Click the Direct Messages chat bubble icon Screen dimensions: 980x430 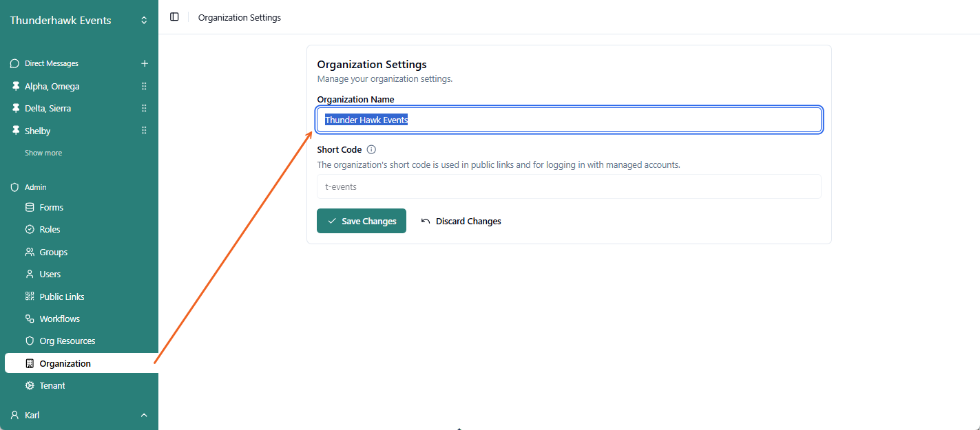point(14,63)
